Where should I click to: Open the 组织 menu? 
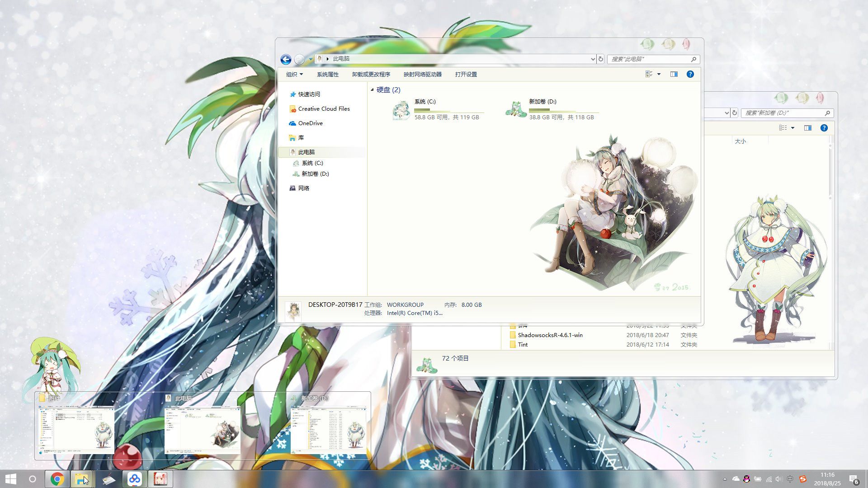(294, 74)
